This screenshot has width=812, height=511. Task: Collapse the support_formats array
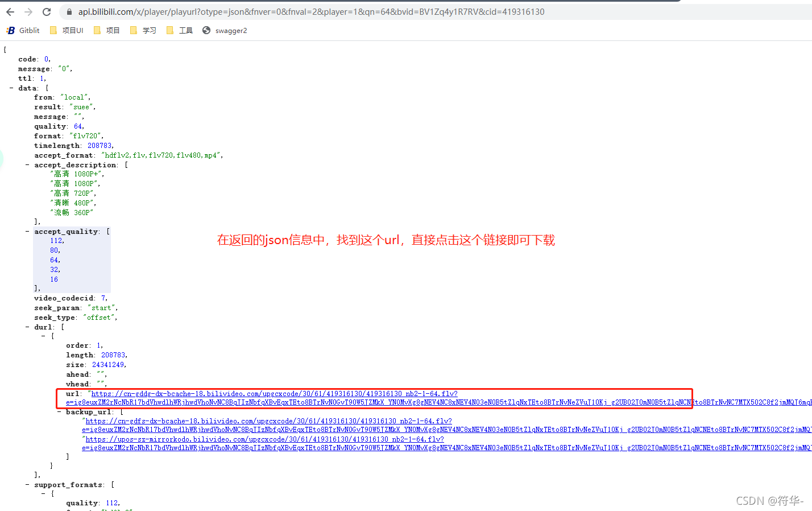click(x=27, y=485)
